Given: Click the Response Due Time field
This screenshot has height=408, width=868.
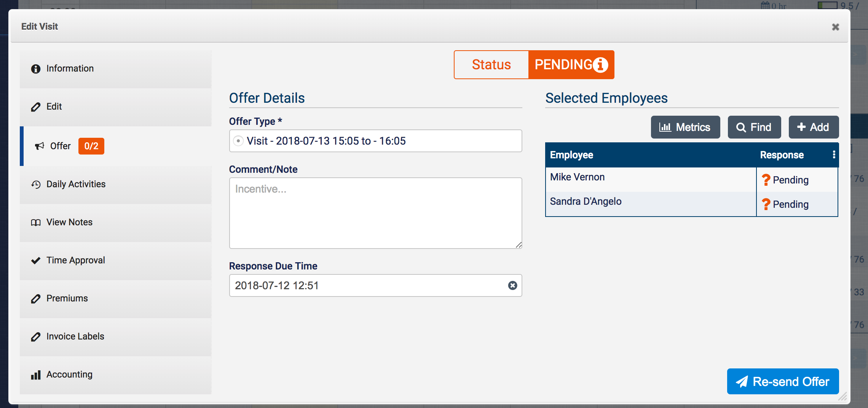Looking at the screenshot, I should (365, 285).
